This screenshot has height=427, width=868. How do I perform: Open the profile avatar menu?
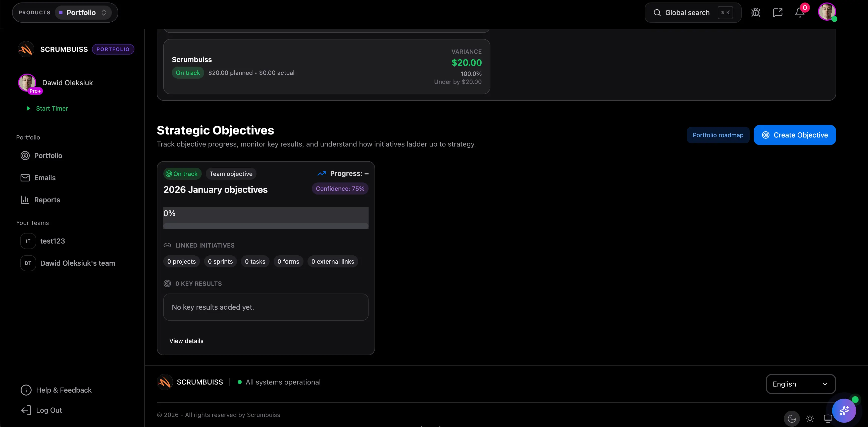(828, 12)
